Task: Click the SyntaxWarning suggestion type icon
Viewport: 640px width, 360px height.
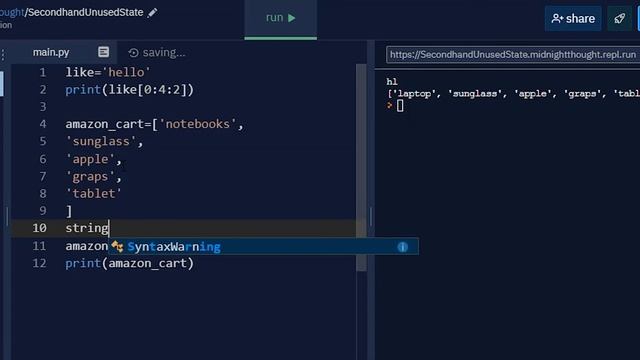Action: [x=118, y=247]
